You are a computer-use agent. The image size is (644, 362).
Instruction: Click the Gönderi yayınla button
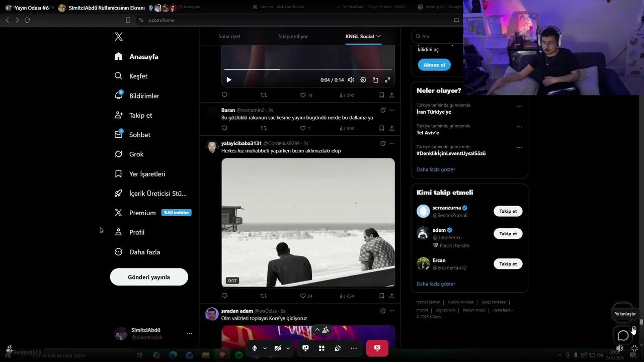(x=149, y=277)
